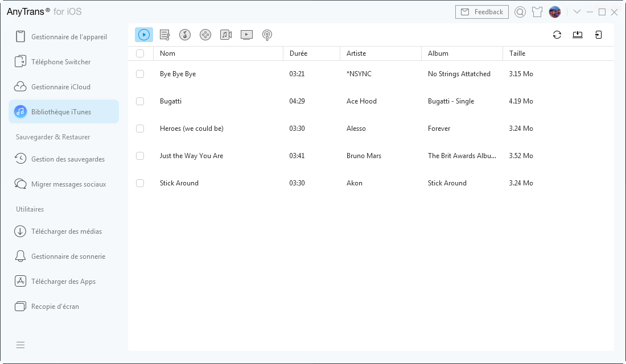
Task: Click artist Bruno Mars
Action: [364, 156]
